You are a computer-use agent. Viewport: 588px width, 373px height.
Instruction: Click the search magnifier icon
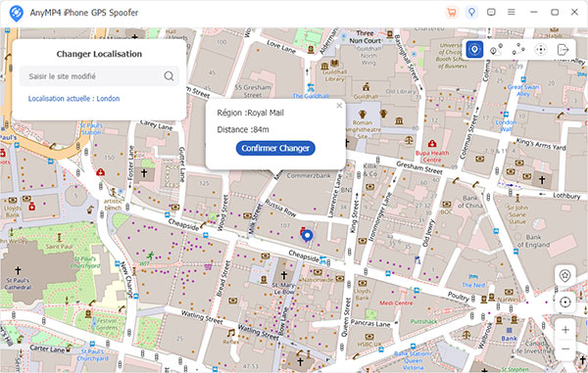(169, 76)
